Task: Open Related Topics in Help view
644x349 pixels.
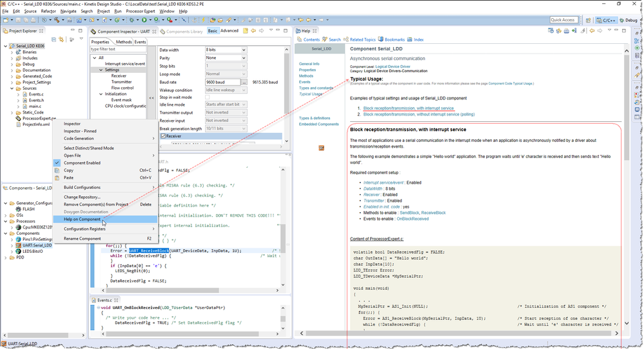Action: [359, 39]
